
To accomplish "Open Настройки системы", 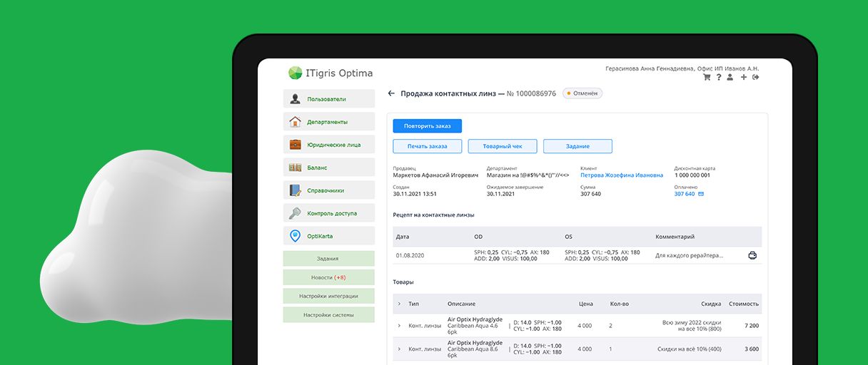I will click(329, 314).
